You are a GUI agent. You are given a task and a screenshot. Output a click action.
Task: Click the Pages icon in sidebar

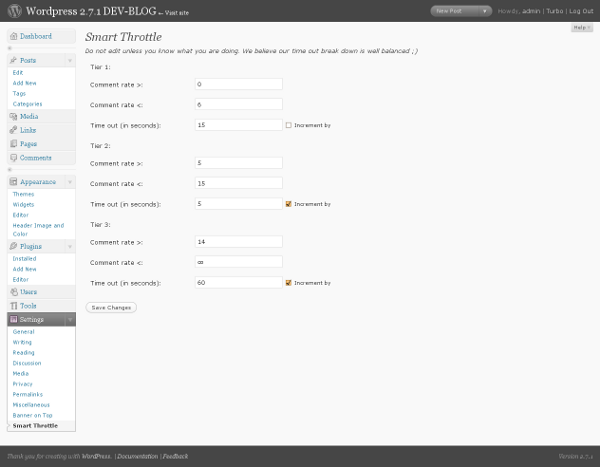click(13, 144)
